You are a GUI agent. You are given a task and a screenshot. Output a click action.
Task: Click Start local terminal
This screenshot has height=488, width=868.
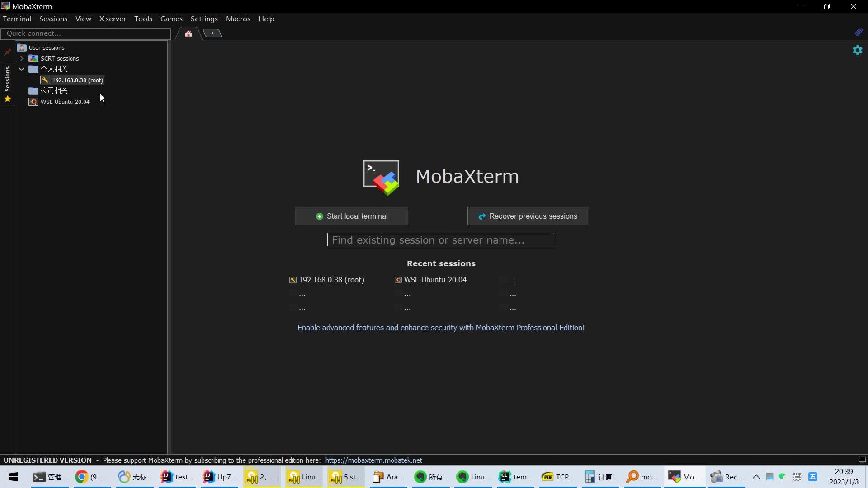[x=351, y=216]
